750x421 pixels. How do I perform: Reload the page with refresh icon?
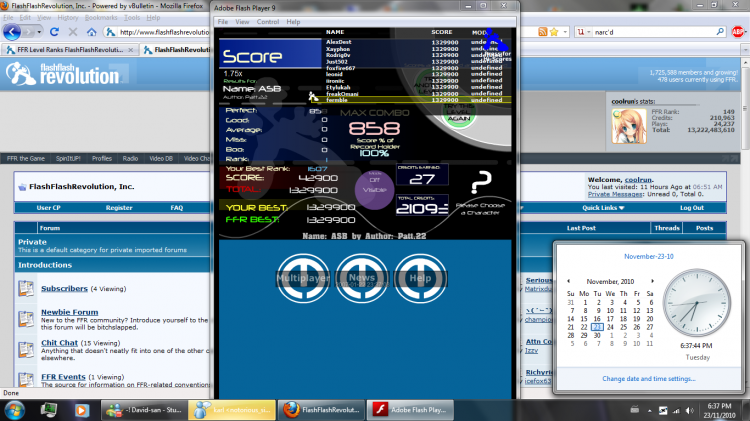[x=55, y=32]
